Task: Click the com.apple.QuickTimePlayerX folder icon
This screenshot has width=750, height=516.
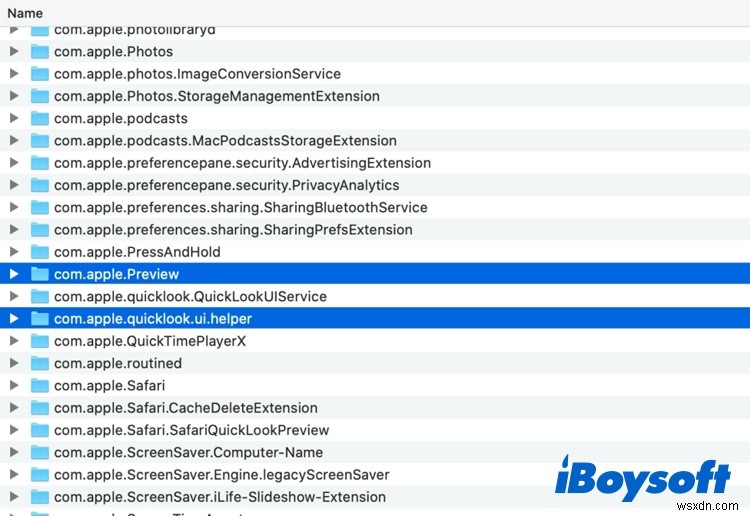Action: click(40, 340)
